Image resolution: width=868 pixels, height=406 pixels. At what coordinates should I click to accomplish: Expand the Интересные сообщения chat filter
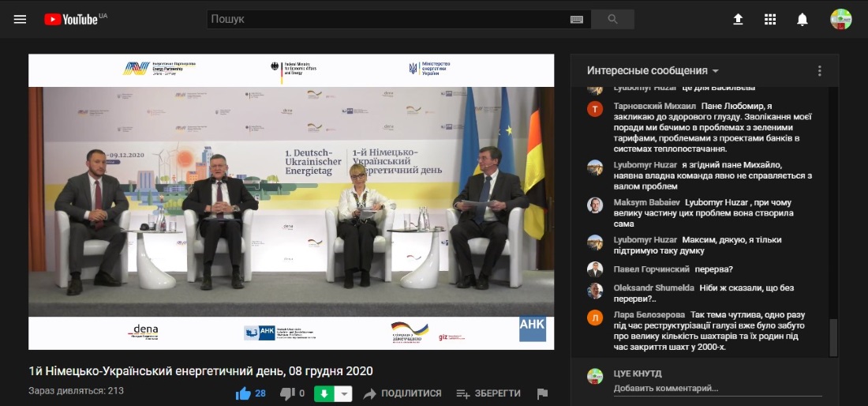tap(653, 71)
